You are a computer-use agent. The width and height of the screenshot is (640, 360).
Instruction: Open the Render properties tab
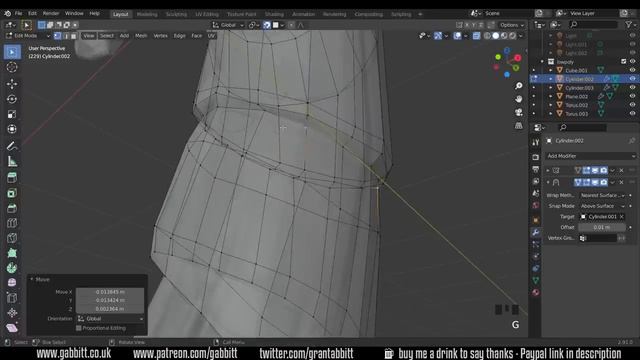[x=536, y=157]
